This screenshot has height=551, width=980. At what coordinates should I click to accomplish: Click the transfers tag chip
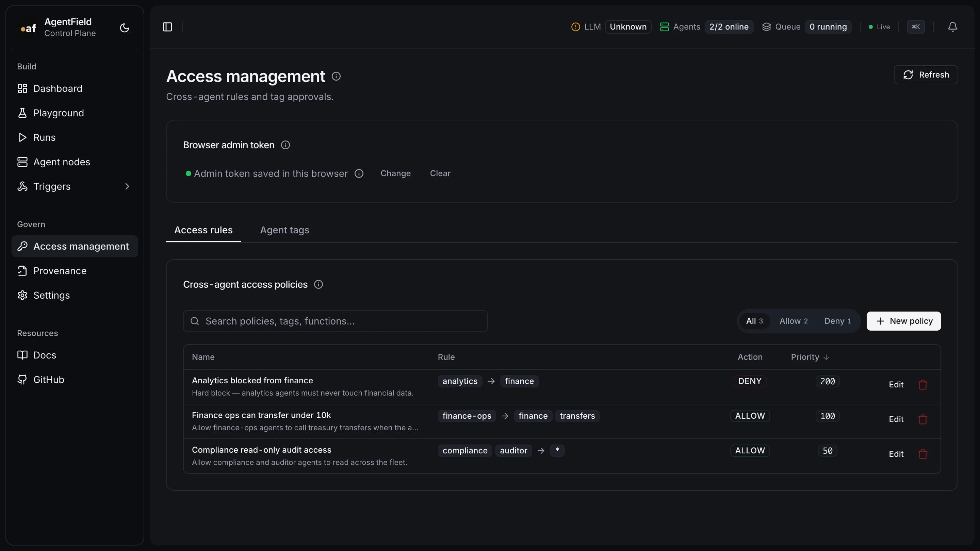tap(577, 416)
